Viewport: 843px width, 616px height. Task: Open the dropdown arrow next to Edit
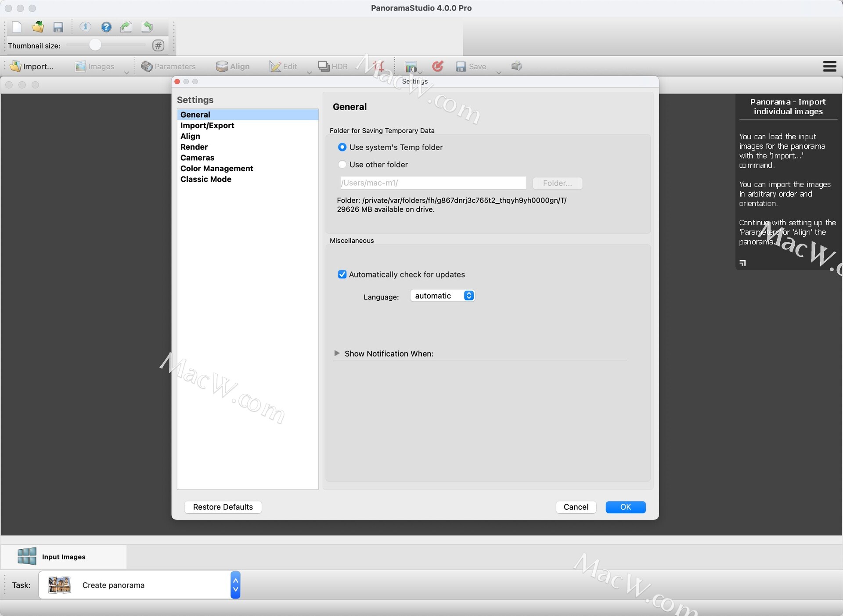309,72
